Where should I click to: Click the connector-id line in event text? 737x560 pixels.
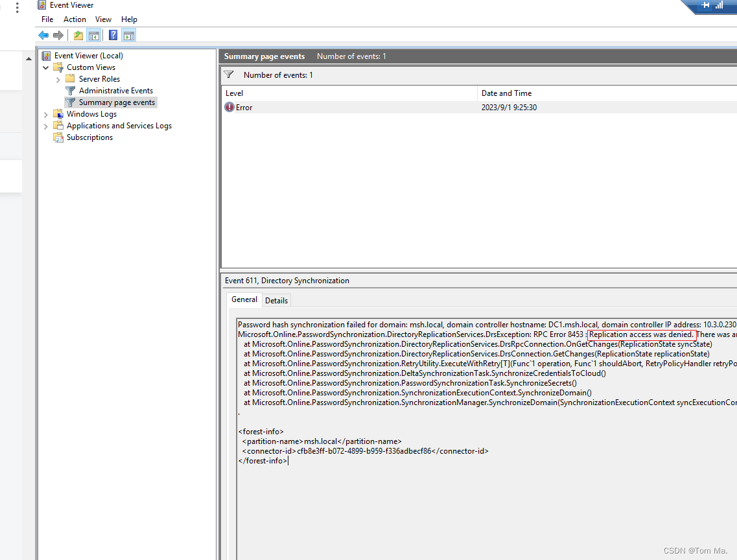(365, 451)
